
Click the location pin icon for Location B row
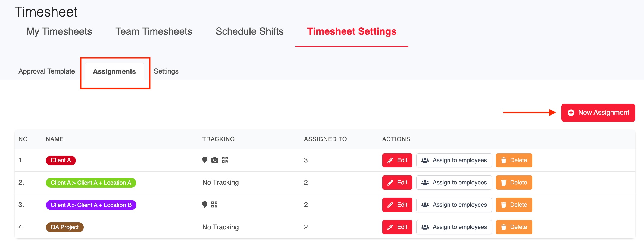click(x=205, y=205)
